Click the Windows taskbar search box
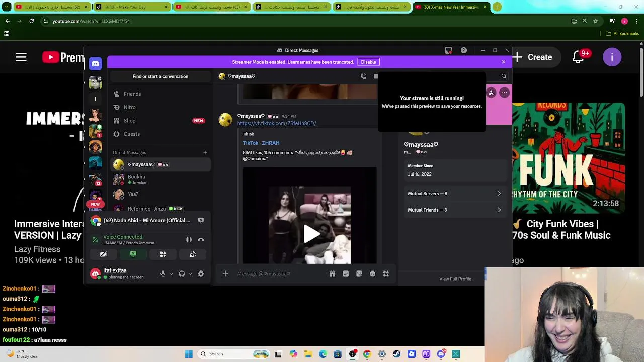 tap(233, 354)
